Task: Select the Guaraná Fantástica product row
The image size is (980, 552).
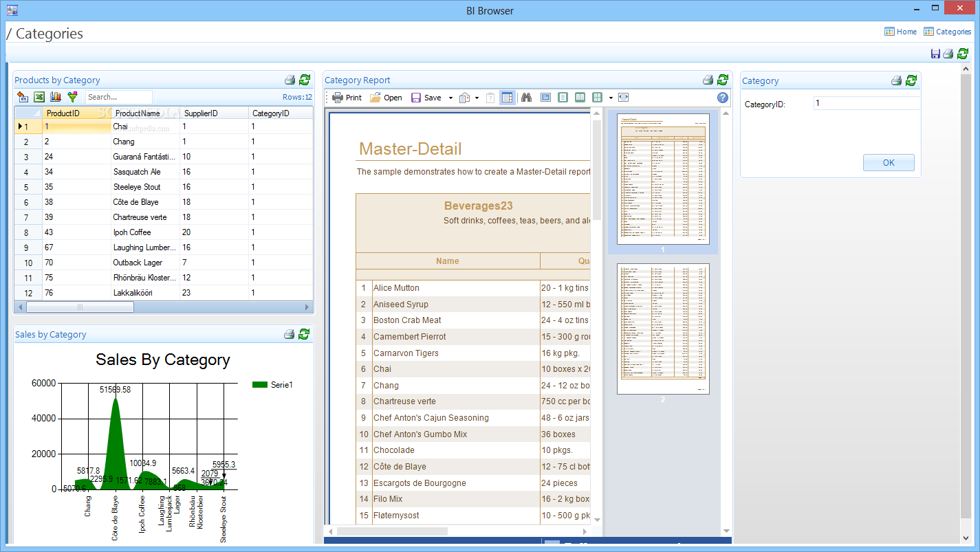Action: (x=164, y=157)
